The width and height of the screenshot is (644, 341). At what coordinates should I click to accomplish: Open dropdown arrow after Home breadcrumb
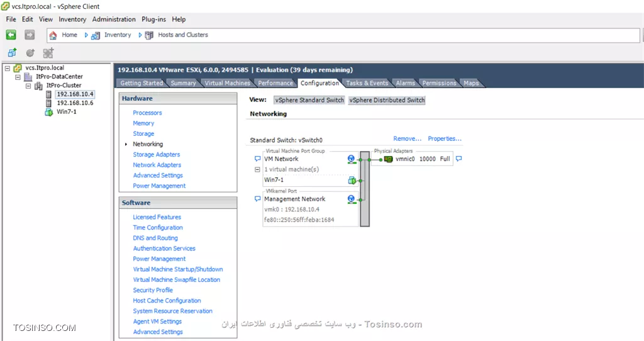pyautogui.click(x=86, y=35)
